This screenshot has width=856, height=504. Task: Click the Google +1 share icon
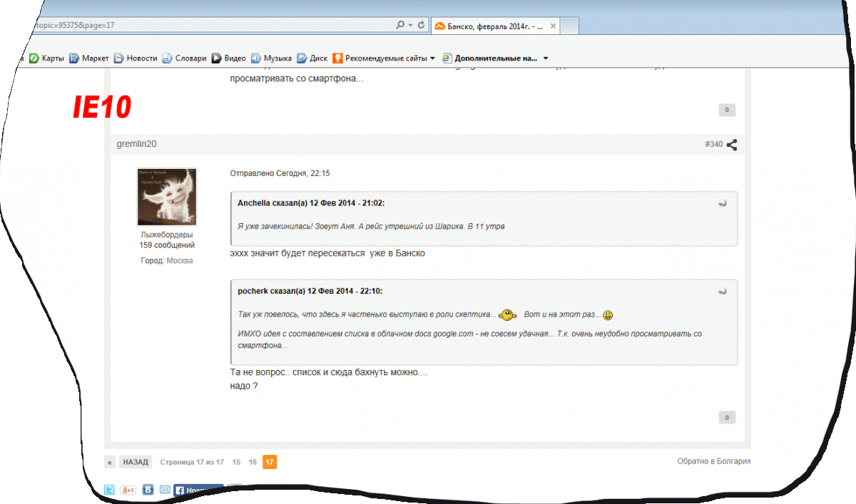pos(128,490)
